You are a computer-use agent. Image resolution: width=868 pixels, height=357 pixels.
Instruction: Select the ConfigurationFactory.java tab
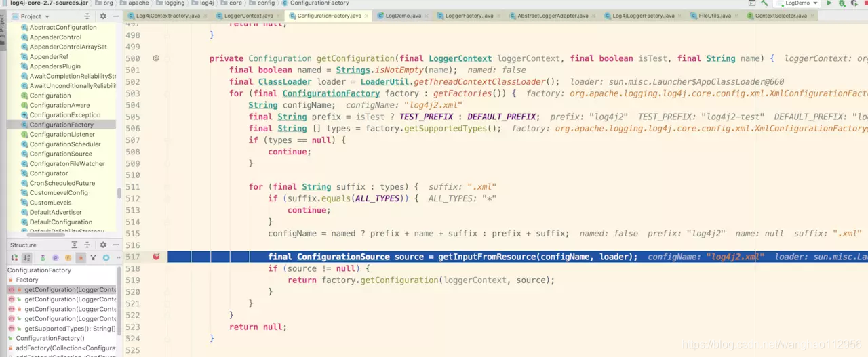click(329, 16)
